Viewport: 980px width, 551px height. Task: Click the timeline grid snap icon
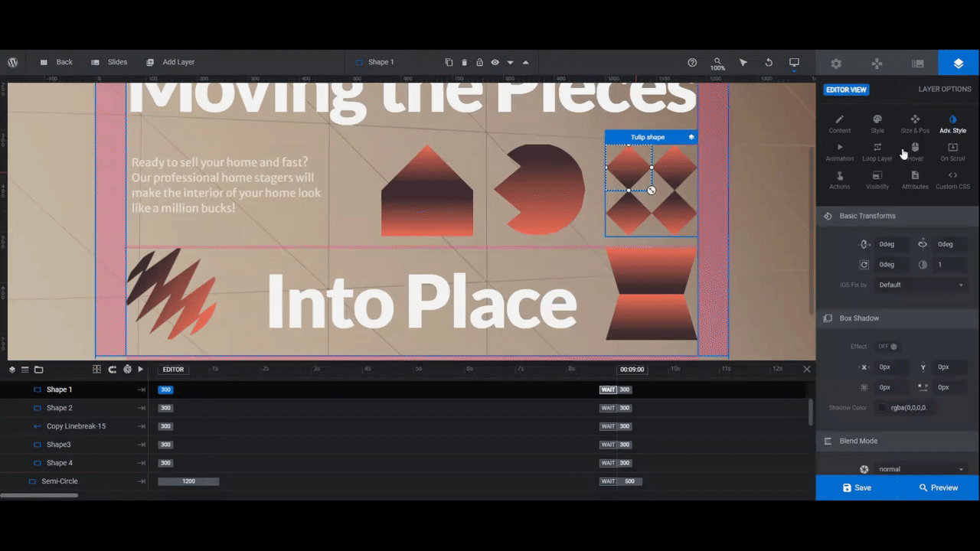point(96,370)
